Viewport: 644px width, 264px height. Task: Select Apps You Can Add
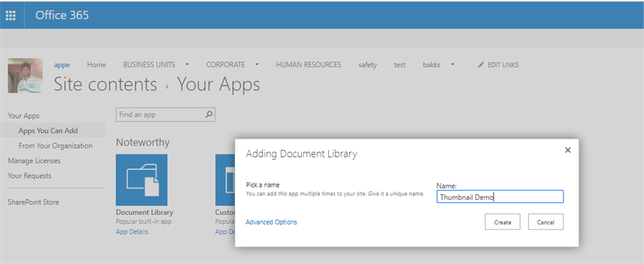(x=48, y=131)
